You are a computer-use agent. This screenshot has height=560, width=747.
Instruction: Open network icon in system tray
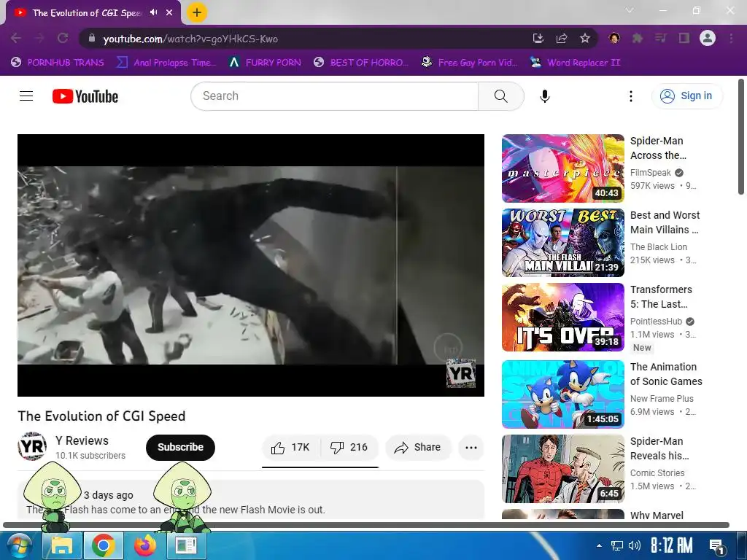617,545
